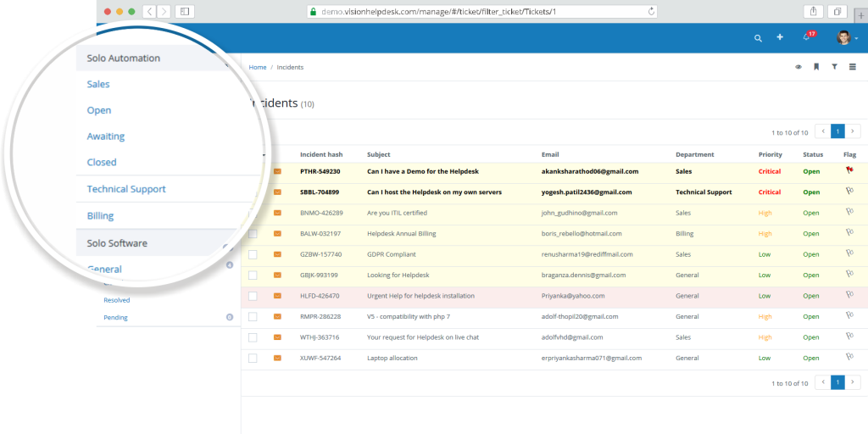Click the envelope icon for XUWF-547264

click(277, 358)
